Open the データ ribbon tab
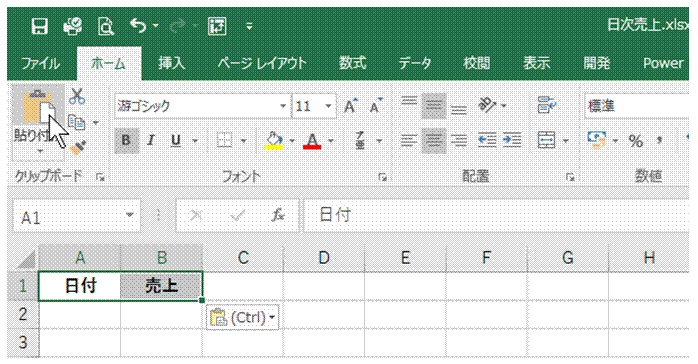 click(414, 64)
